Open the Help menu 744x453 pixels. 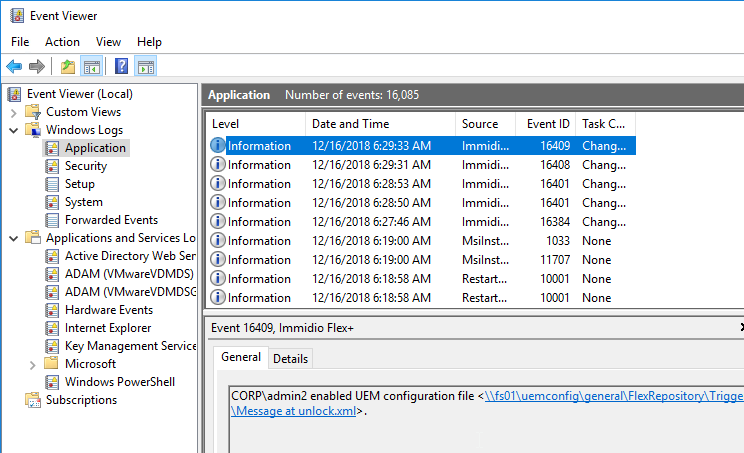[149, 42]
